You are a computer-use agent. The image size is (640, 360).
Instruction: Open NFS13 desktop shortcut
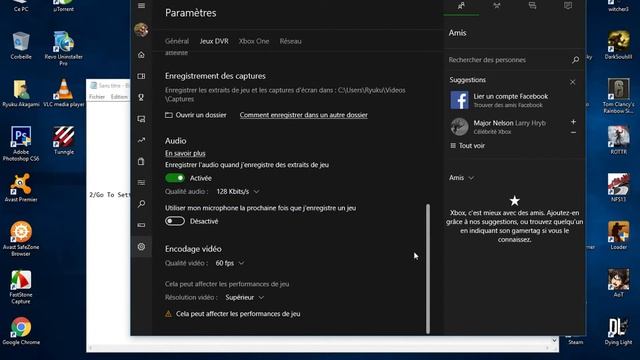[x=618, y=188]
